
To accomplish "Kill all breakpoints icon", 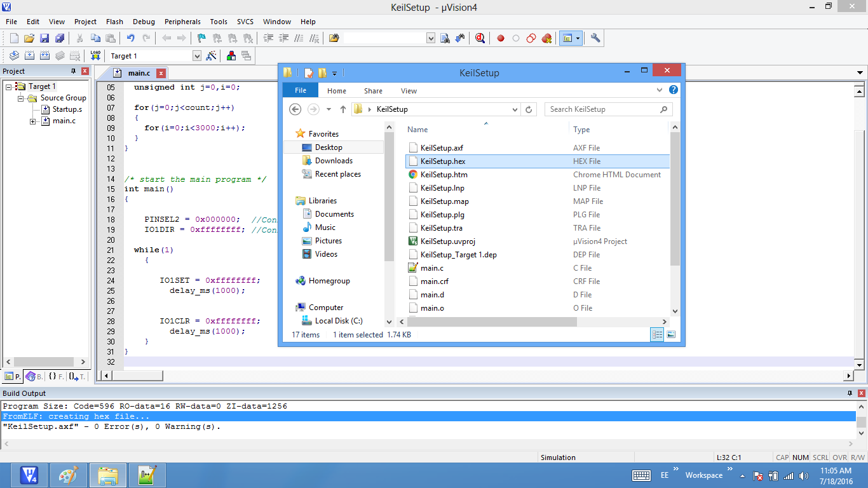I will tap(546, 38).
